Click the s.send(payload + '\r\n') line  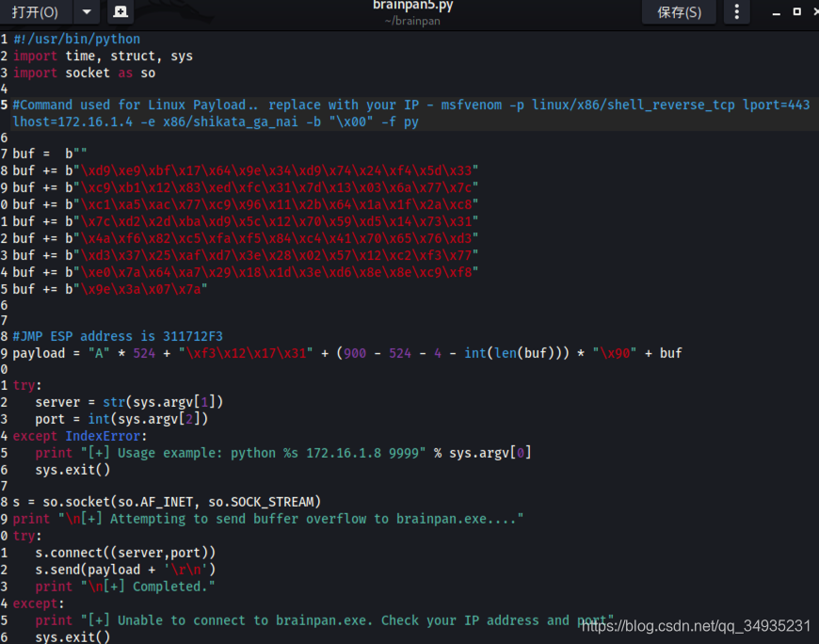pos(125,570)
